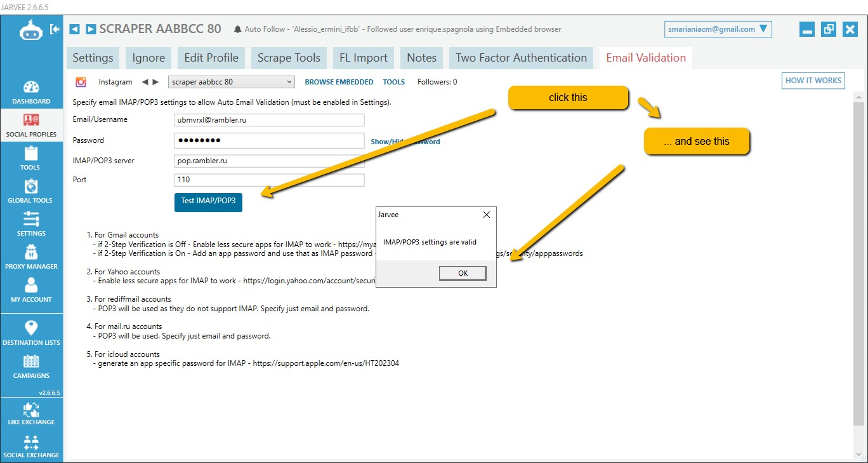Expand the smarianiacm@gmail.com account dropdown
868x463 pixels.
pos(718,29)
